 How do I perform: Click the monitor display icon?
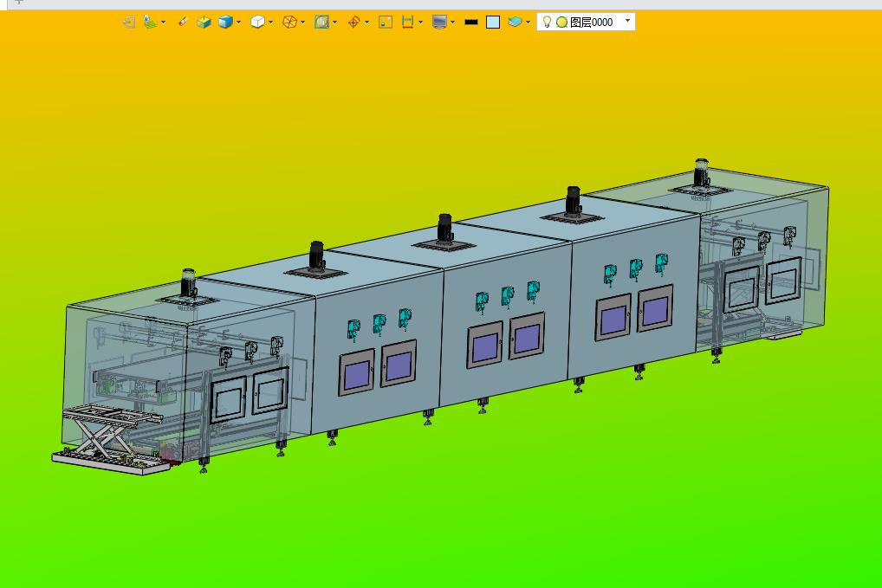pyautogui.click(x=439, y=22)
